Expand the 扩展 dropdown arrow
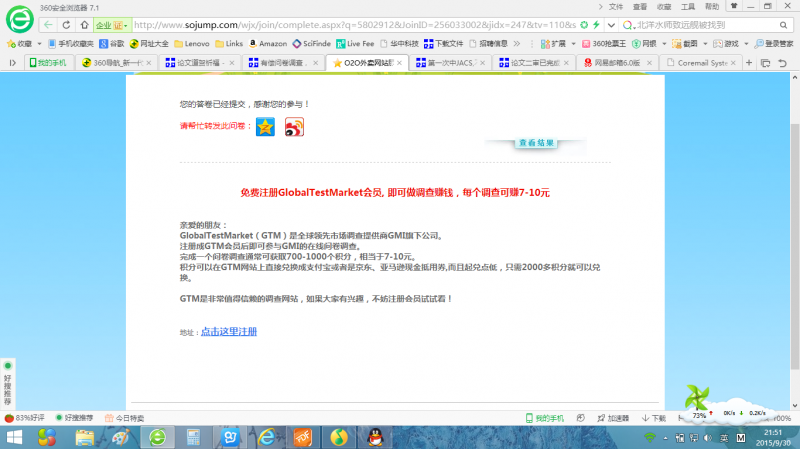Image resolution: width=800 pixels, height=449 pixels. (x=573, y=44)
